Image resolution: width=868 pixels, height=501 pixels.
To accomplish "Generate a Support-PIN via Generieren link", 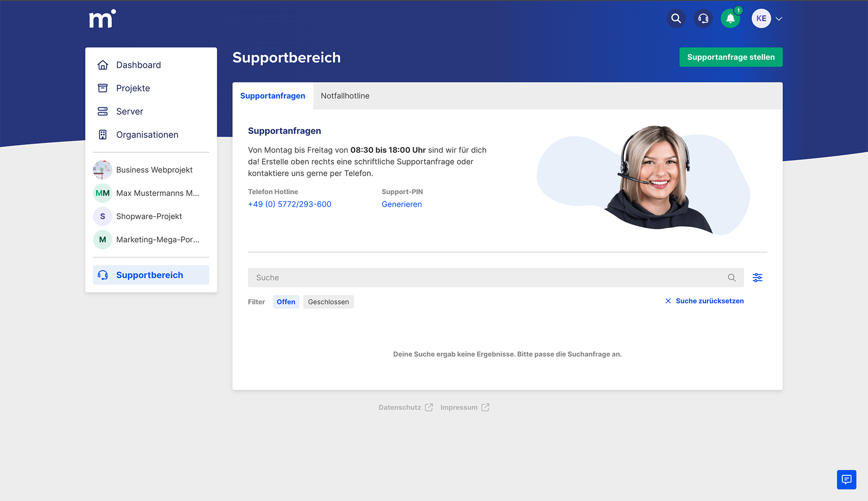I will pos(401,204).
